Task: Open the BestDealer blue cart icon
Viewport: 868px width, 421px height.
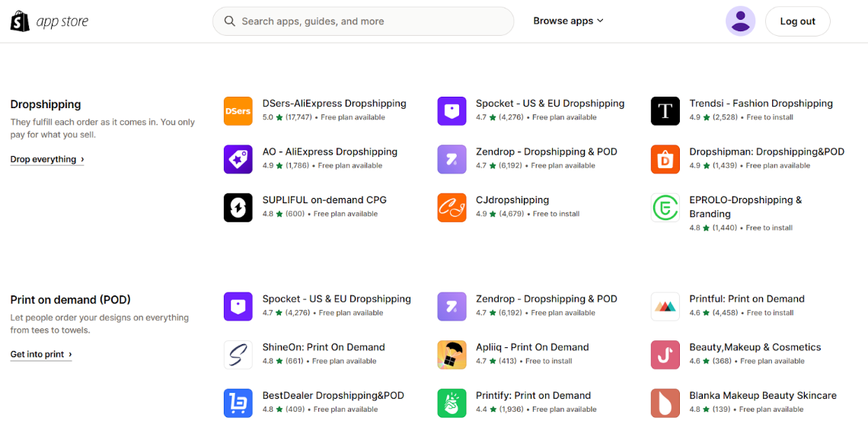Action: tap(238, 403)
